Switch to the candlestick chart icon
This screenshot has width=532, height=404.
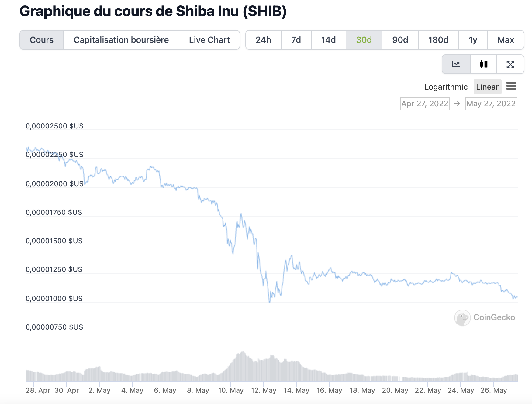pos(484,64)
